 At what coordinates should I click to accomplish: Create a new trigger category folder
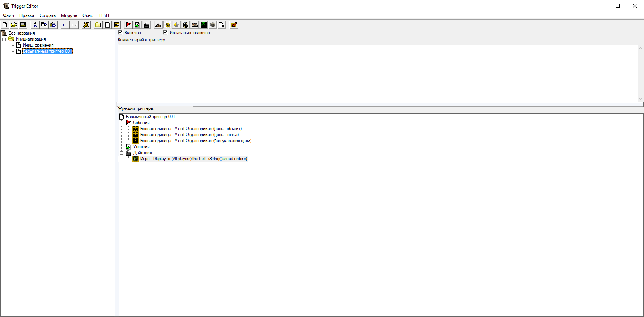[x=98, y=25]
